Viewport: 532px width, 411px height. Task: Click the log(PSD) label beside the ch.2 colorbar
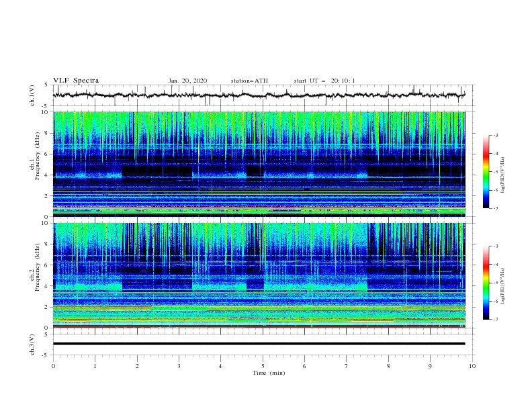503,285
